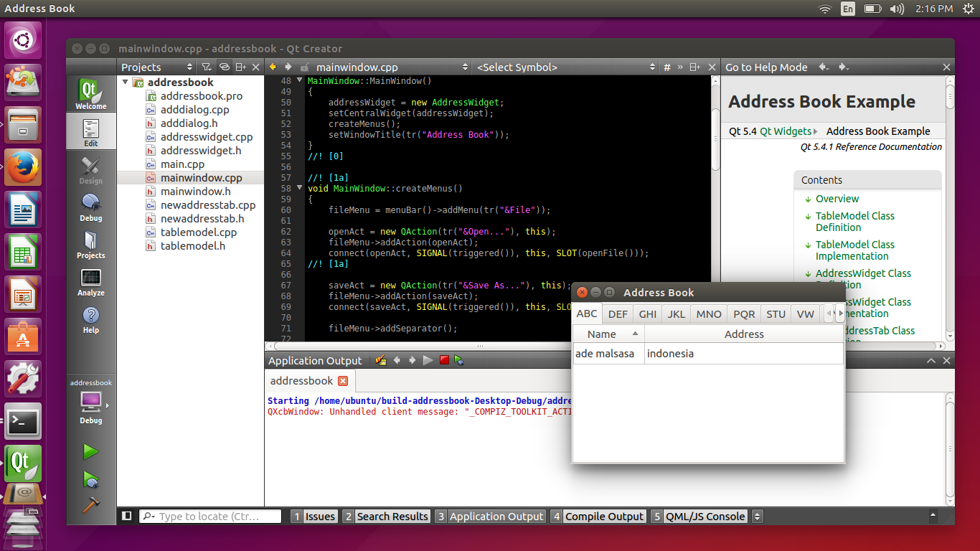Toggle the left sidebar visibility button
This screenshot has width=980, height=551.
coord(127,516)
